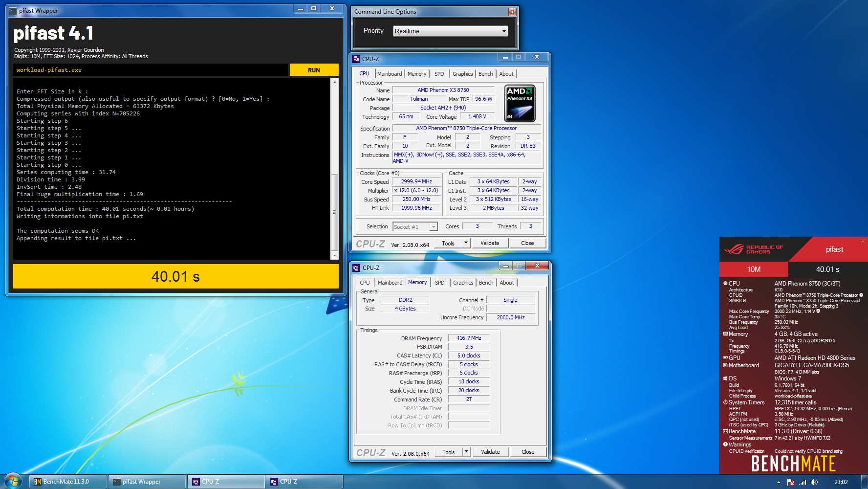Viewport: 868px width, 489px height.
Task: Click the Republic of Gamers logo
Action: click(753, 249)
